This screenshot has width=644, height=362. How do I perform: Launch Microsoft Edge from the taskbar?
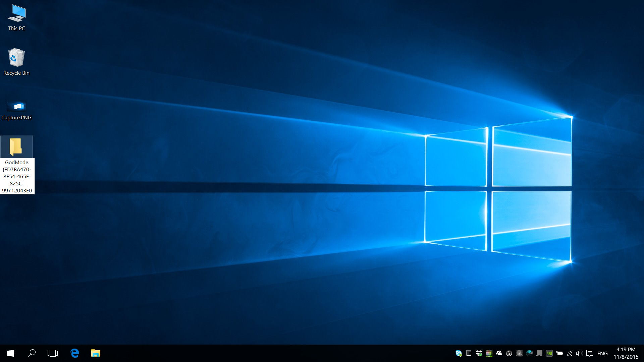pyautogui.click(x=74, y=353)
